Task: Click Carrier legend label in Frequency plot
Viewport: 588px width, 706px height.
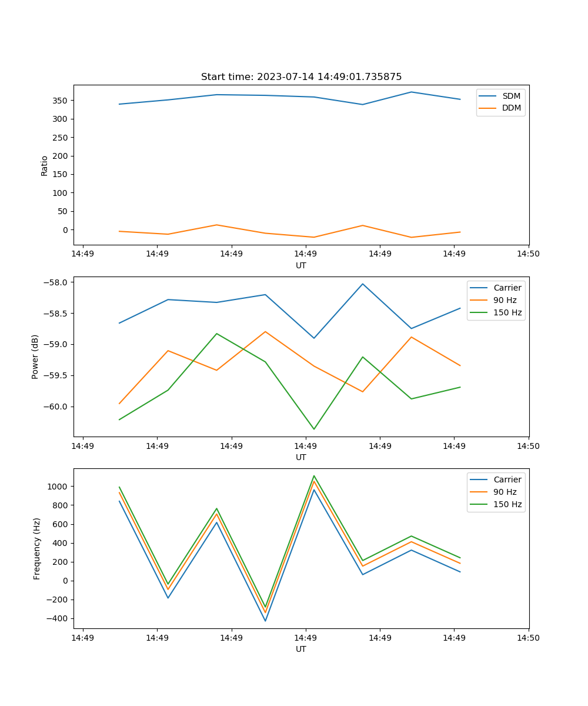Action: 507,479
